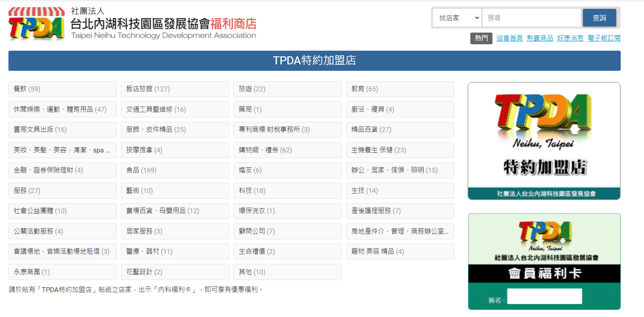
Task: Click the TPDA特約加盟店 banner heading
Action: (314, 60)
